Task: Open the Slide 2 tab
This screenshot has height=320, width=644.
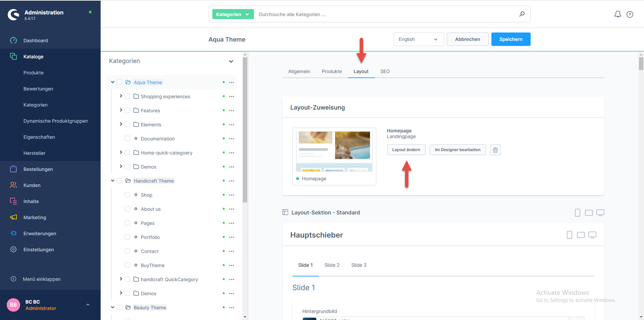Action: point(332,265)
